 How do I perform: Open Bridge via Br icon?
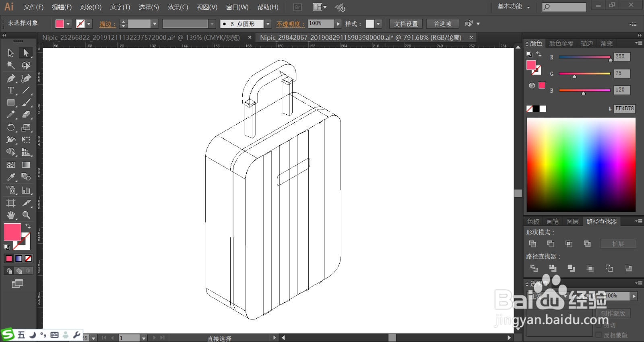pyautogui.click(x=297, y=7)
